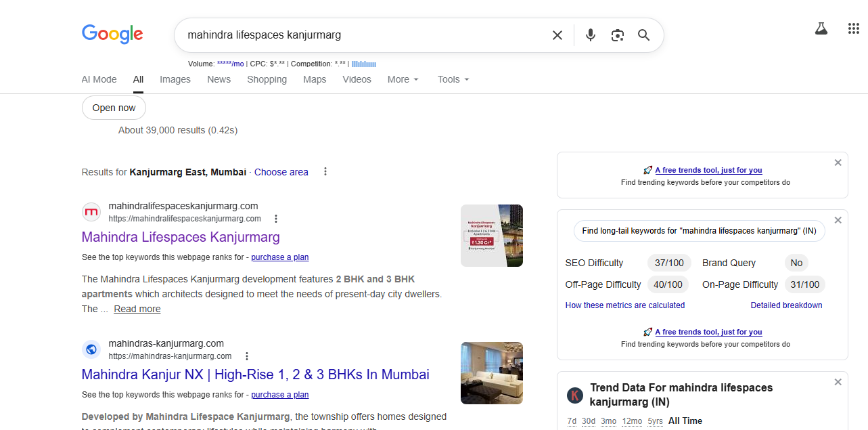Switch to the AI Mode tab
The height and width of the screenshot is (430, 868).
pos(99,79)
